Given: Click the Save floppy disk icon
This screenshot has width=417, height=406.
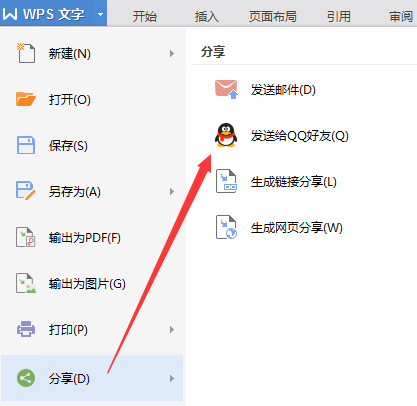Looking at the screenshot, I should [x=26, y=145].
